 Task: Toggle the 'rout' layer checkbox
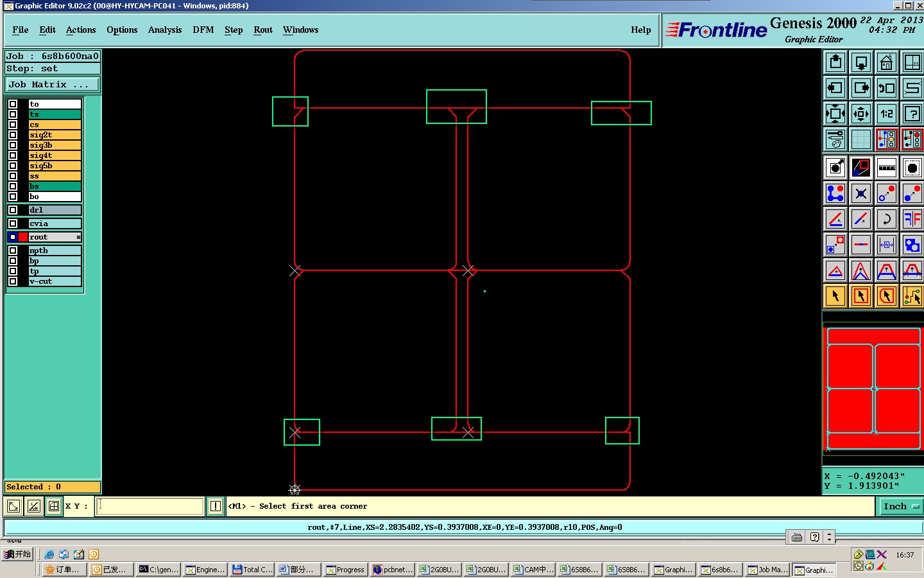(x=13, y=237)
